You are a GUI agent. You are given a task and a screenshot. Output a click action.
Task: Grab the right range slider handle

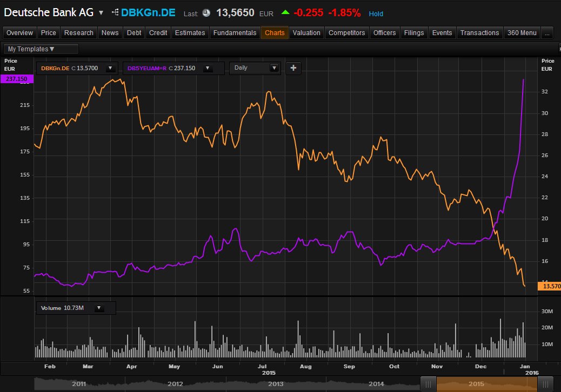pos(545,384)
